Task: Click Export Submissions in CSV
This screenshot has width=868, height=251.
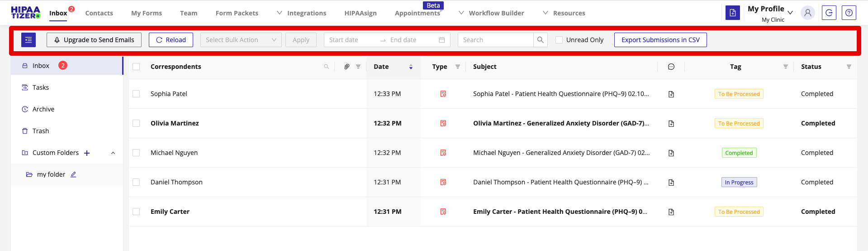Action: click(x=660, y=40)
